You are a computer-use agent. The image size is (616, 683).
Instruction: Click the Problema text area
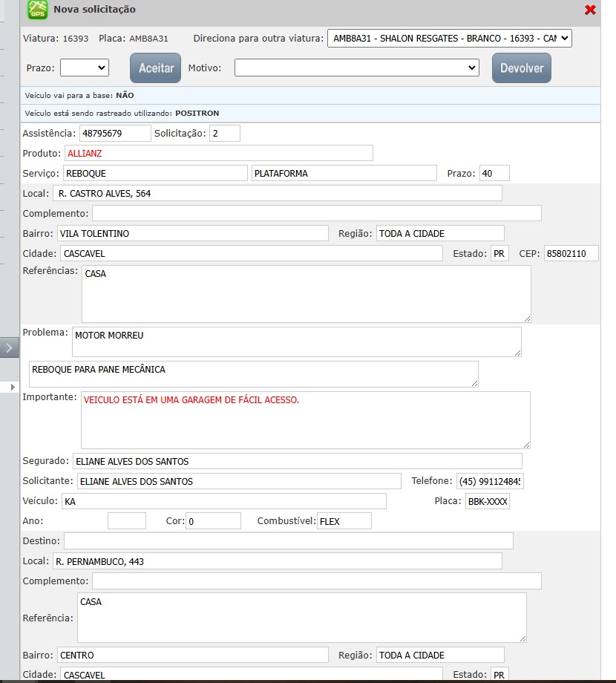pos(296,341)
